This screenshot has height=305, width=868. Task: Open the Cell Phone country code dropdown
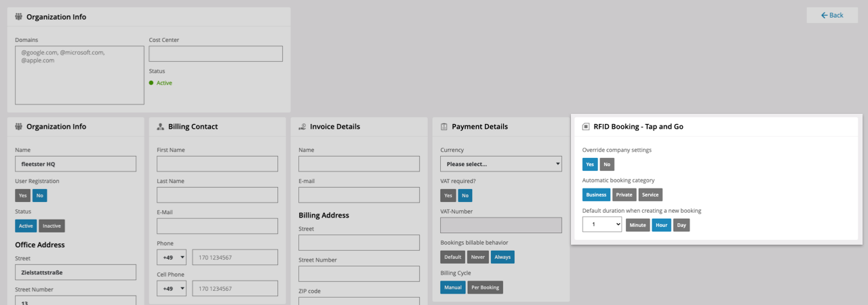(x=172, y=289)
